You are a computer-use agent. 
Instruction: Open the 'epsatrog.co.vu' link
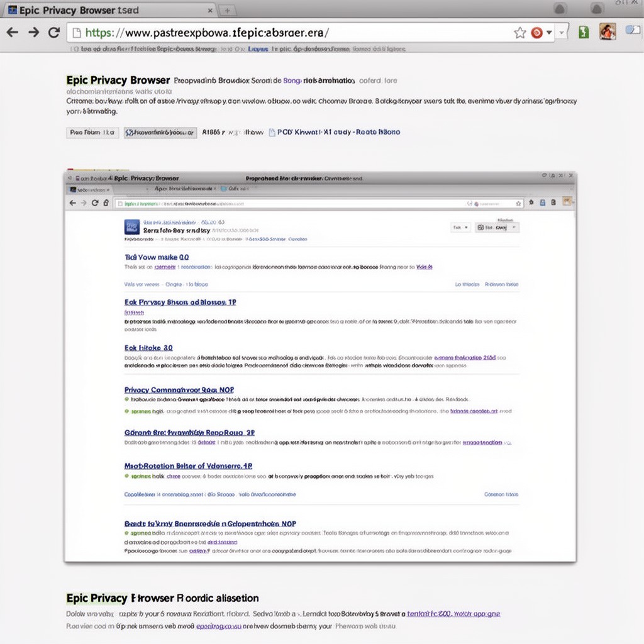(x=218, y=626)
